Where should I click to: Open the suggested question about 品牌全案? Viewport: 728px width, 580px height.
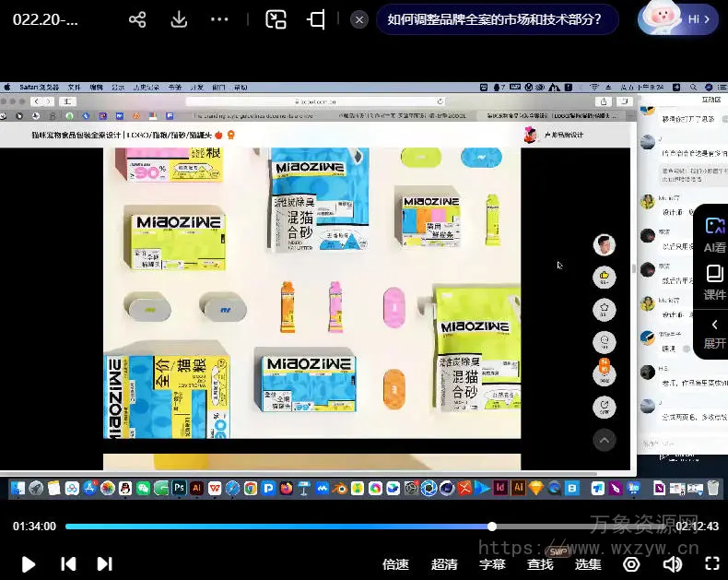point(495,19)
